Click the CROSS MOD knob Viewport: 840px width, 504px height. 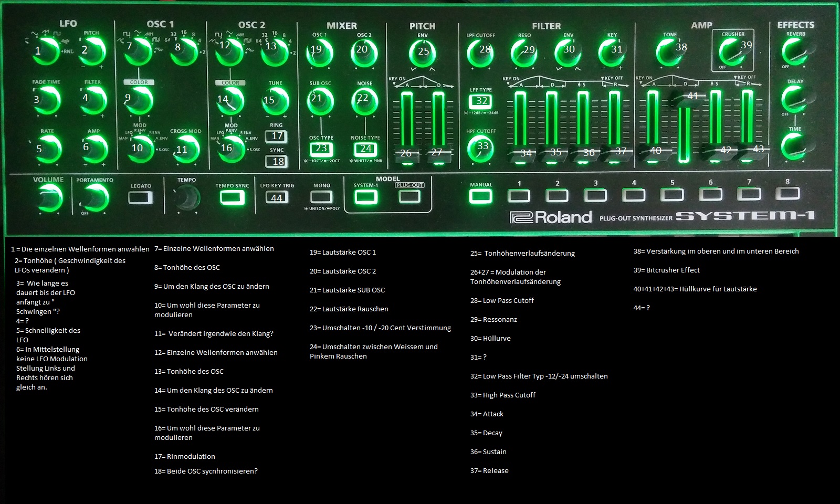pos(185,150)
